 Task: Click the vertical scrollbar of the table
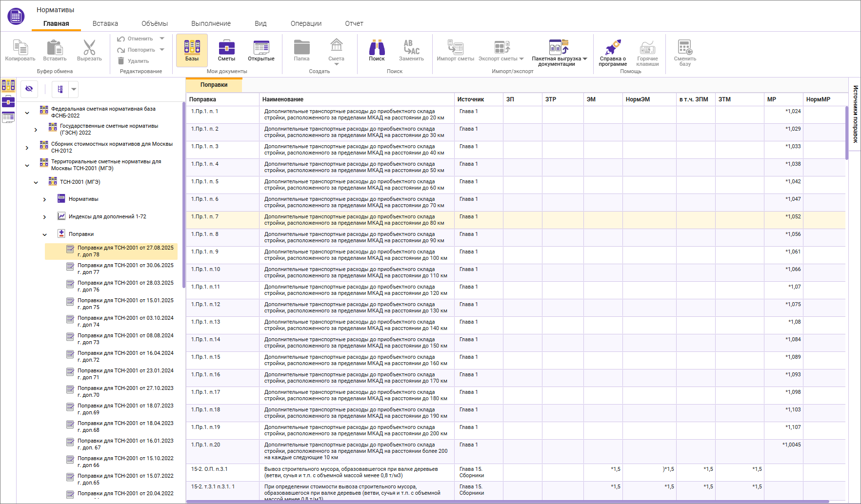tap(847, 133)
